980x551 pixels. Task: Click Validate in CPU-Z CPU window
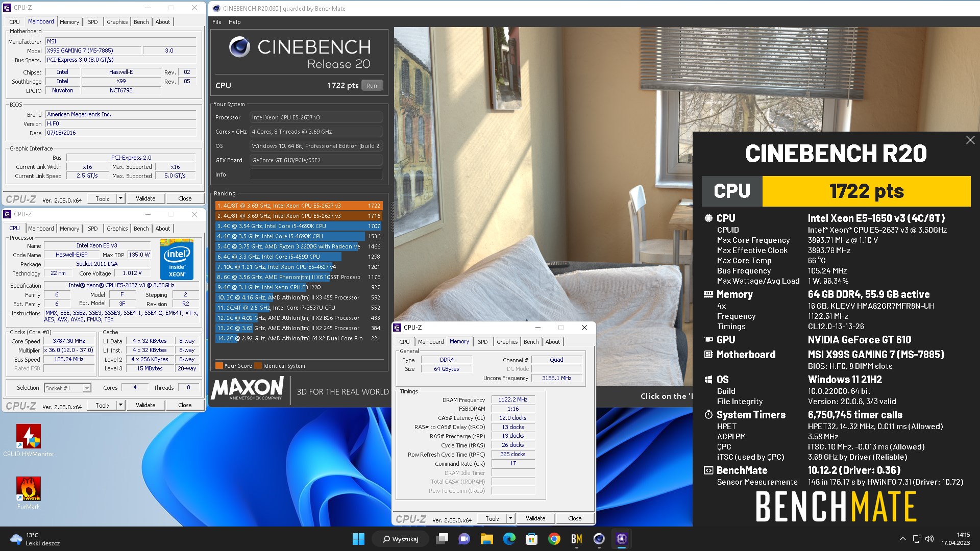145,405
